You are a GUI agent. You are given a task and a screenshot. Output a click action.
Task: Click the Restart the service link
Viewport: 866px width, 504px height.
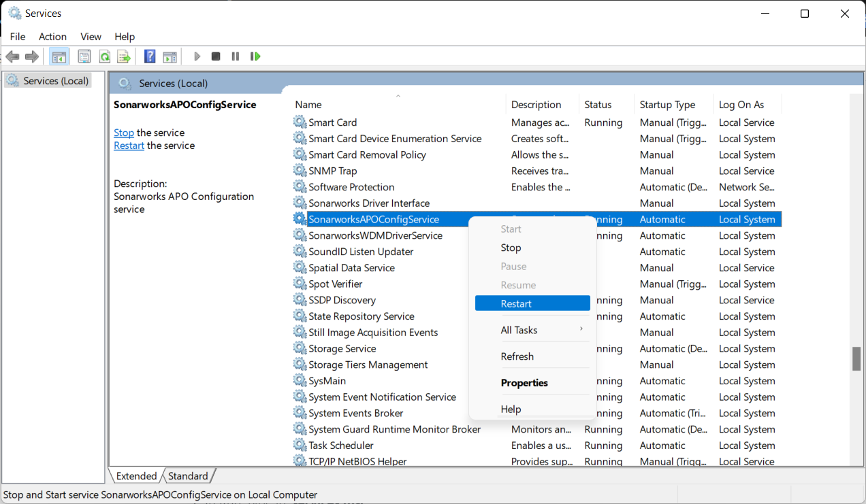(x=129, y=146)
